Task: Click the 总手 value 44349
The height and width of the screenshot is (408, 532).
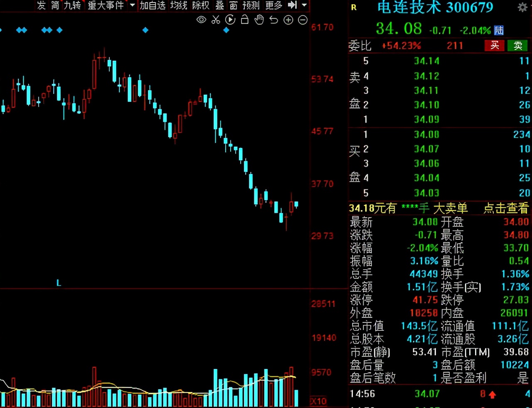Action: (x=424, y=274)
